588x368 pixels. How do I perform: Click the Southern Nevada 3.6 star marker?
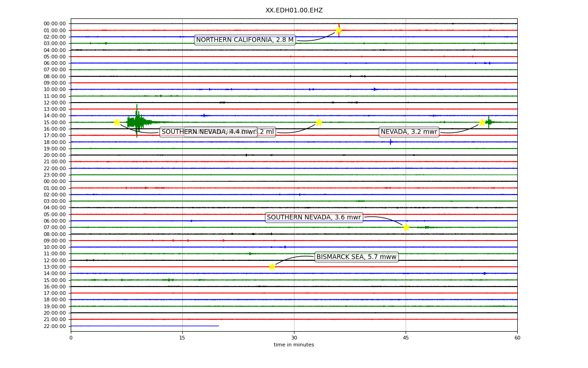coord(406,227)
